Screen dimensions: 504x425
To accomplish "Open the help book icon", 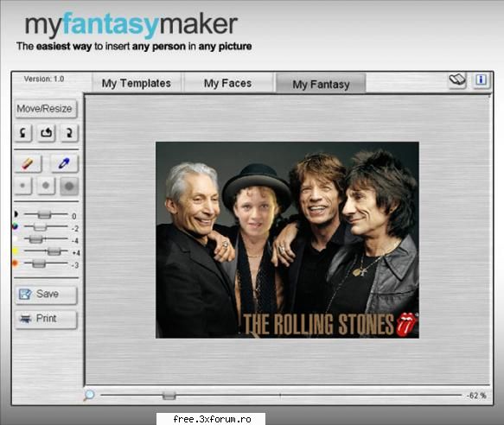I will [457, 79].
